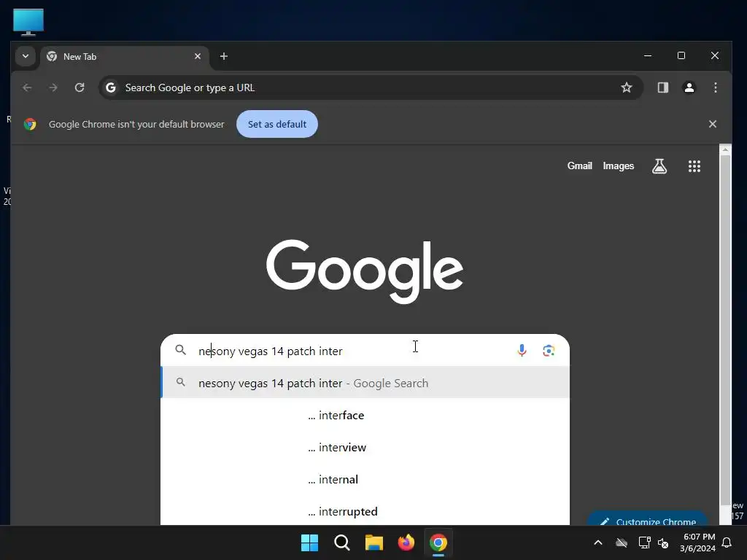Viewport: 747px width, 560px height.
Task: Click the muted volume tray icon
Action: pos(663,542)
